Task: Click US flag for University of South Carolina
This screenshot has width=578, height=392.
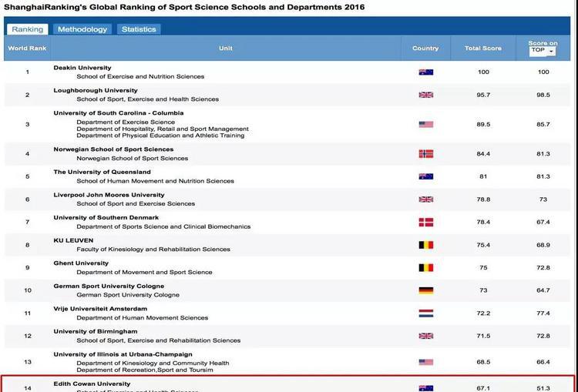Action: 425,124
